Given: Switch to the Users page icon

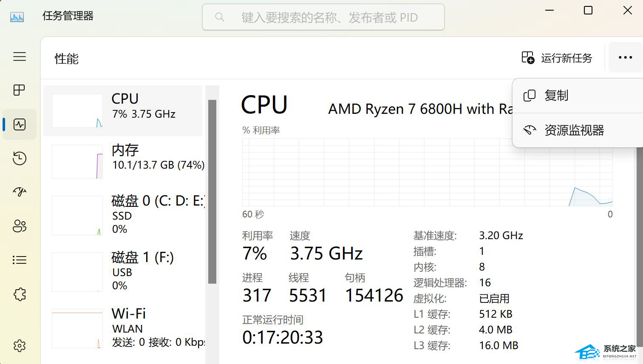Looking at the screenshot, I should [20, 226].
